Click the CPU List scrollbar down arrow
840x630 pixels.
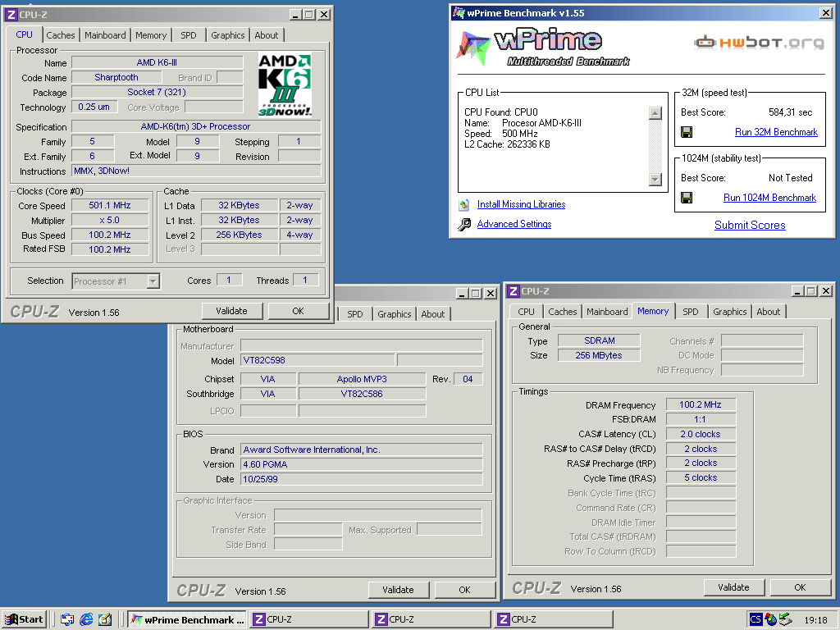click(x=655, y=180)
